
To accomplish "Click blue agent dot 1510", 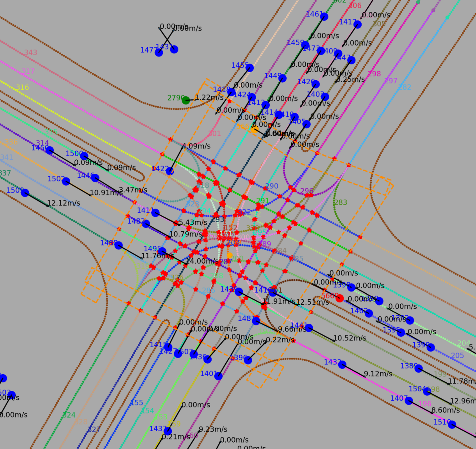I will [x=452, y=425].
